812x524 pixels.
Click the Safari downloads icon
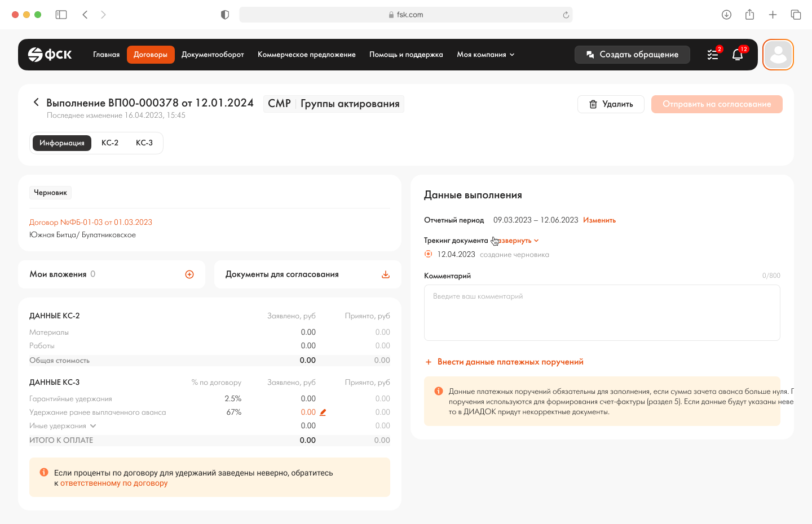click(726, 15)
